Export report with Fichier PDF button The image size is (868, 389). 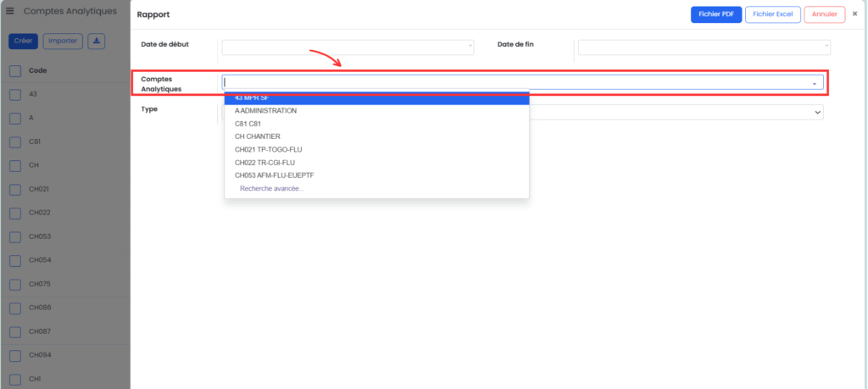715,14
